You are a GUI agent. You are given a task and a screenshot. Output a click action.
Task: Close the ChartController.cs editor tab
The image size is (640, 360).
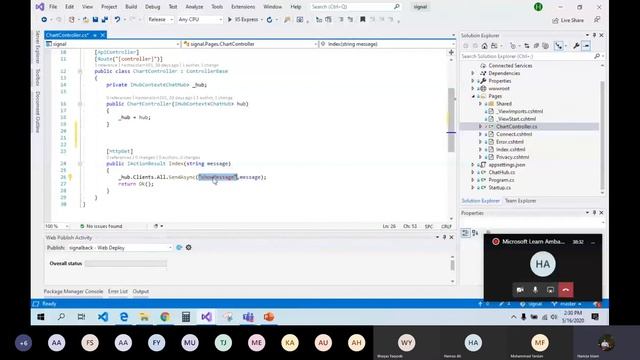102,36
